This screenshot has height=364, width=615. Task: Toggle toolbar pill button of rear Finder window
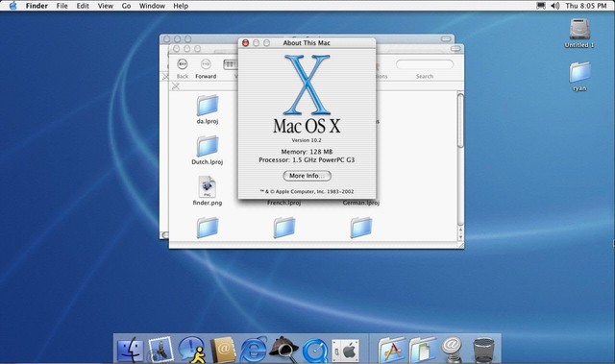pyautogui.click(x=446, y=38)
